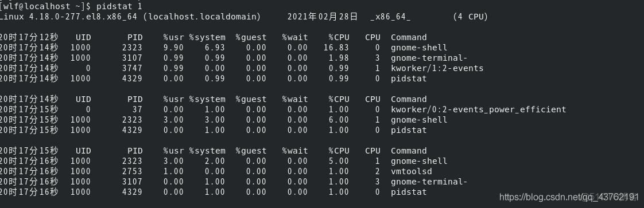Click %usr '1.00' in vmtoolsd row
Image resolution: width=644 pixels, height=208 pixels.
173,171
